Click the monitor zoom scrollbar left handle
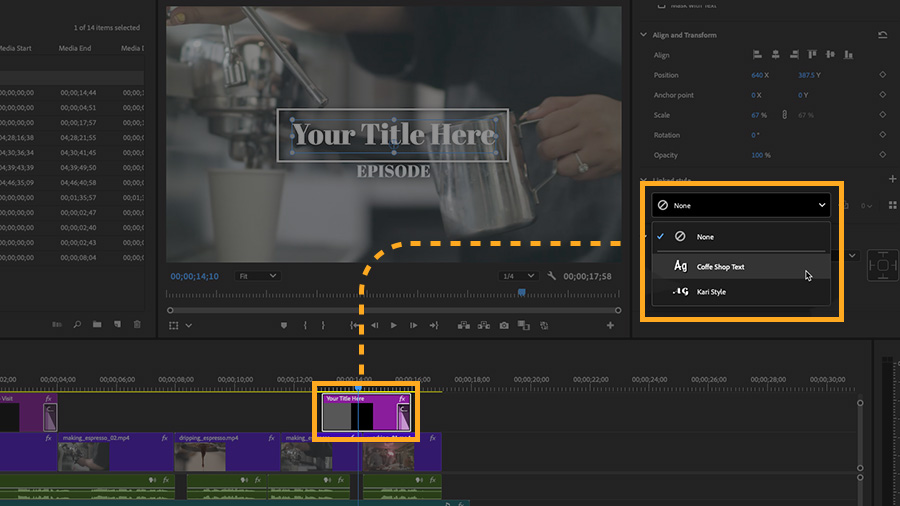This screenshot has width=900, height=506. tap(170, 310)
